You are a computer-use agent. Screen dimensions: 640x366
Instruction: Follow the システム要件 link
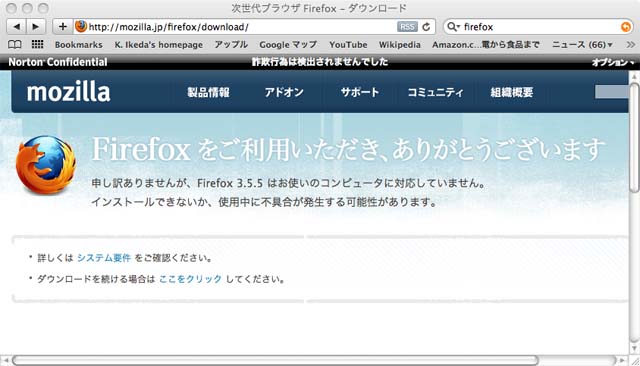click(x=104, y=258)
